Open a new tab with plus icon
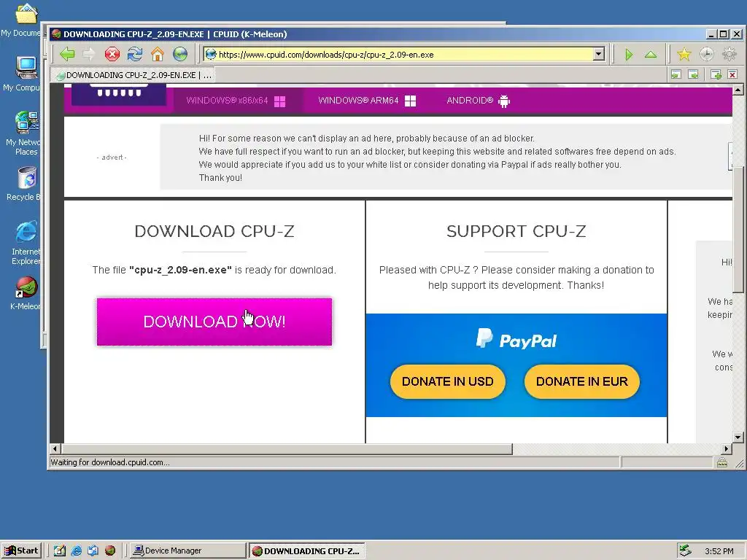Screen dimensions: 747x560 click(x=716, y=74)
